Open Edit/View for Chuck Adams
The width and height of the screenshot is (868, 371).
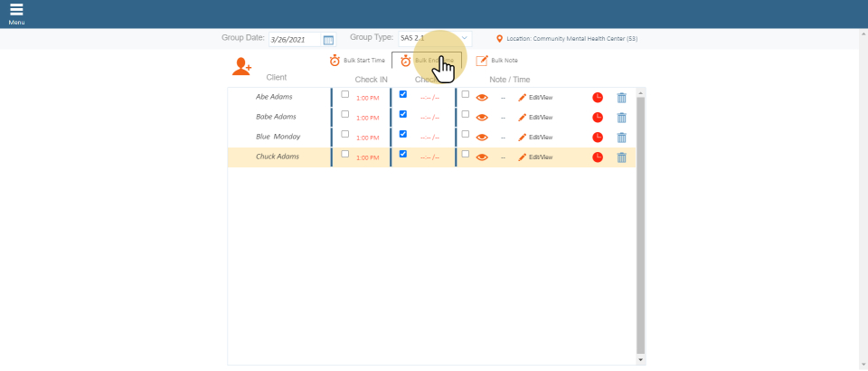[535, 157]
